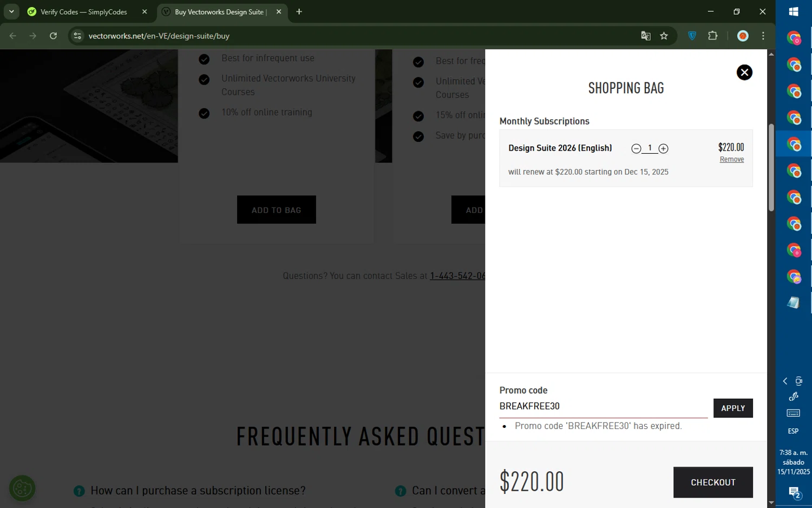Expand 'How can I purchase a subscription license?'
This screenshot has height=508, width=812.
coord(198,491)
